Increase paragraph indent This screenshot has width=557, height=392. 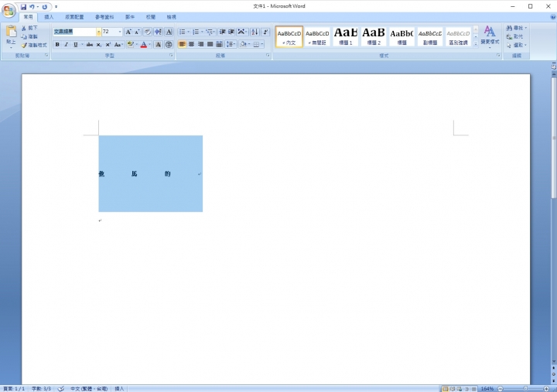[x=231, y=32]
